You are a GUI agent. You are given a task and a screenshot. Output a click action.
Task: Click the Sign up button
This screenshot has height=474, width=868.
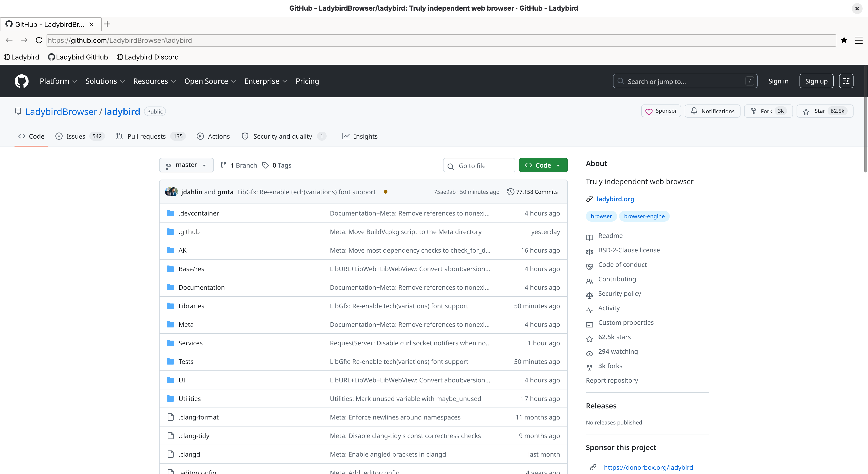tap(816, 81)
